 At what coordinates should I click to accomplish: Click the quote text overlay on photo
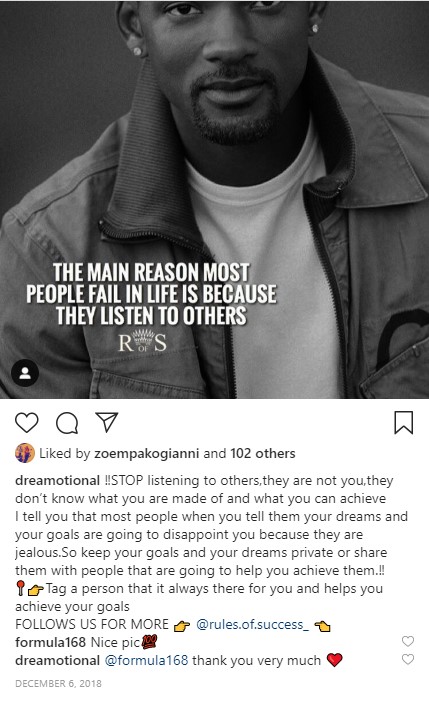(x=151, y=294)
